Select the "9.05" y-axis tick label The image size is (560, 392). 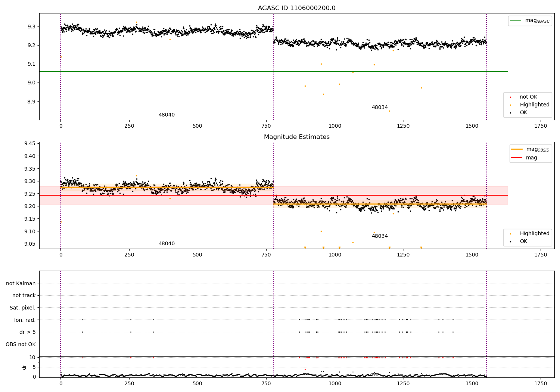(x=29, y=244)
